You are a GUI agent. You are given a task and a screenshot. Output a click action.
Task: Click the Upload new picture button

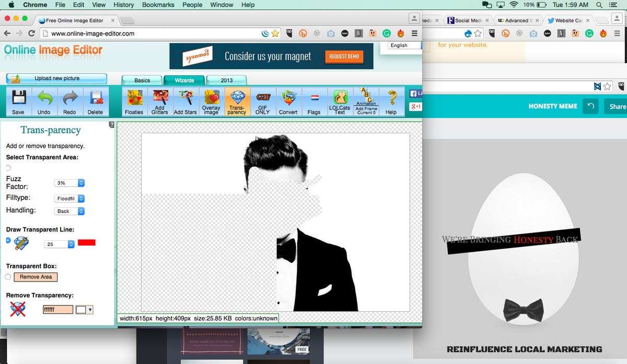point(56,78)
